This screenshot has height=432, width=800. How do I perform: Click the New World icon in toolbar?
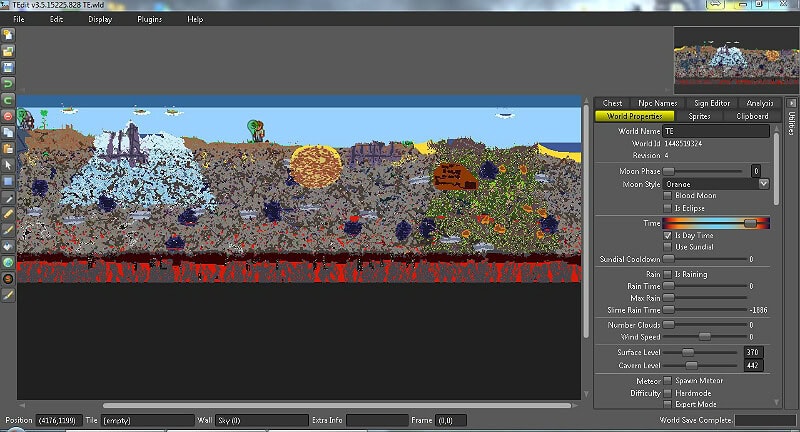tap(8, 35)
